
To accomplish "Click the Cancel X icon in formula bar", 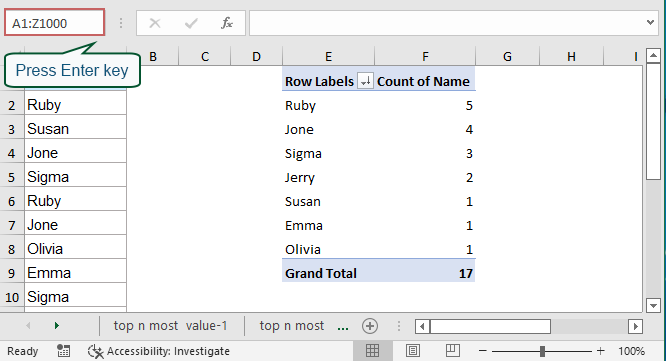I will click(x=155, y=23).
